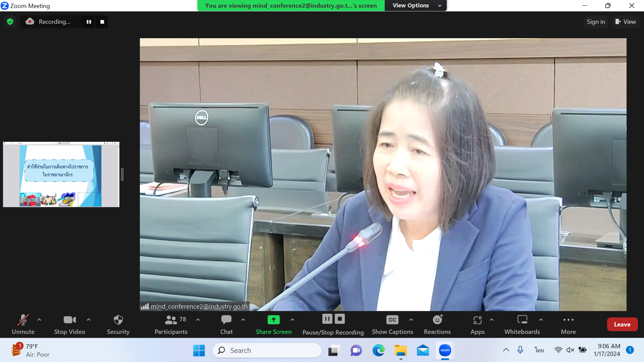Image resolution: width=644 pixels, height=362 pixels.
Task: Open Reactions smiley icon
Action: click(x=437, y=320)
